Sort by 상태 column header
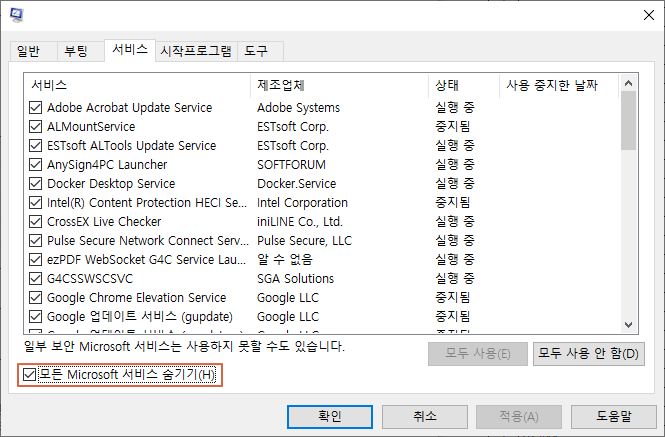Screen dimensions: 665x437 point(464,85)
